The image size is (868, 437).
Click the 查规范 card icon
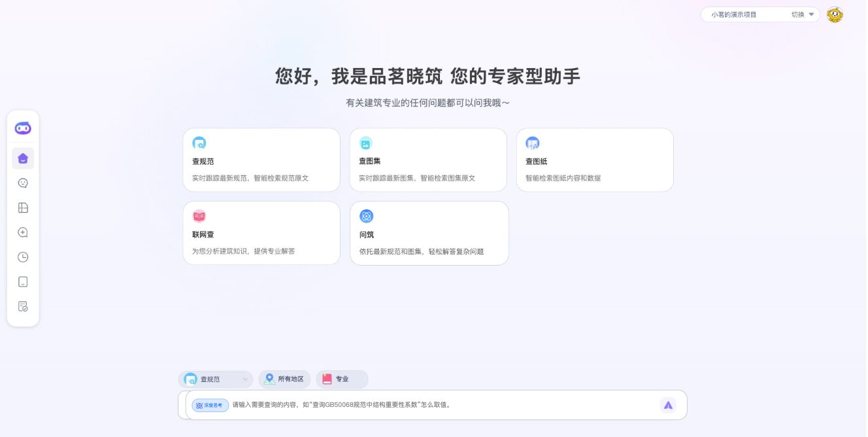[199, 143]
